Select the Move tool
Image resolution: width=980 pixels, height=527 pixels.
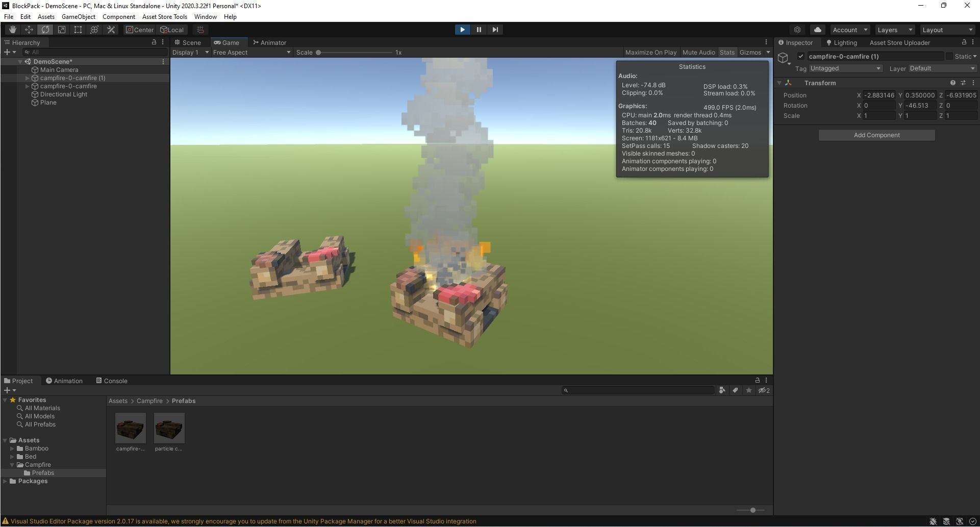[x=29, y=29]
